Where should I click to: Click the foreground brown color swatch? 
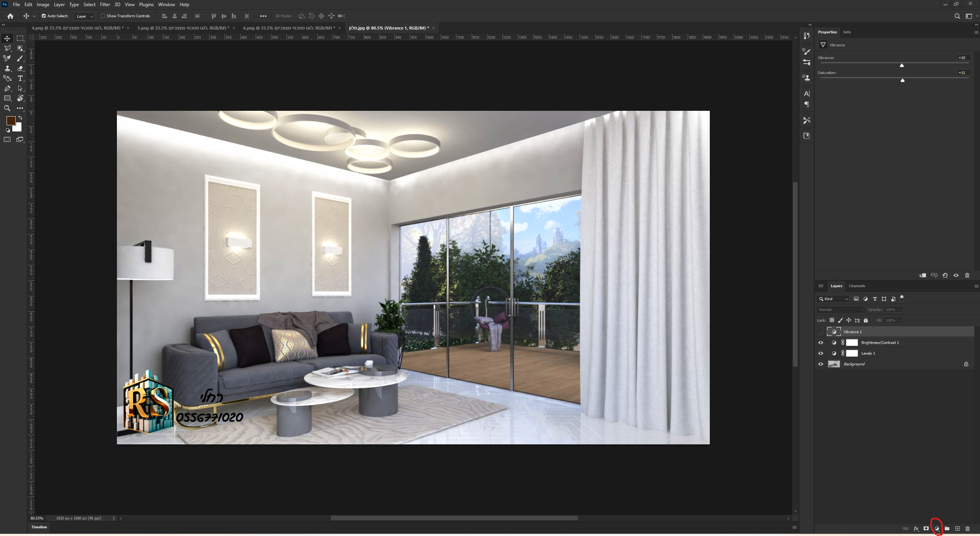tap(11, 121)
